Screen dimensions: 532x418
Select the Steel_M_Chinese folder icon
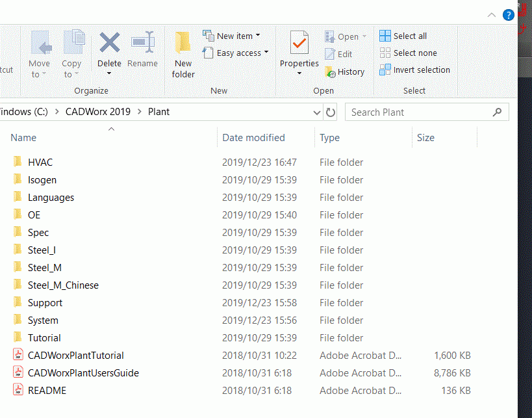pos(18,285)
